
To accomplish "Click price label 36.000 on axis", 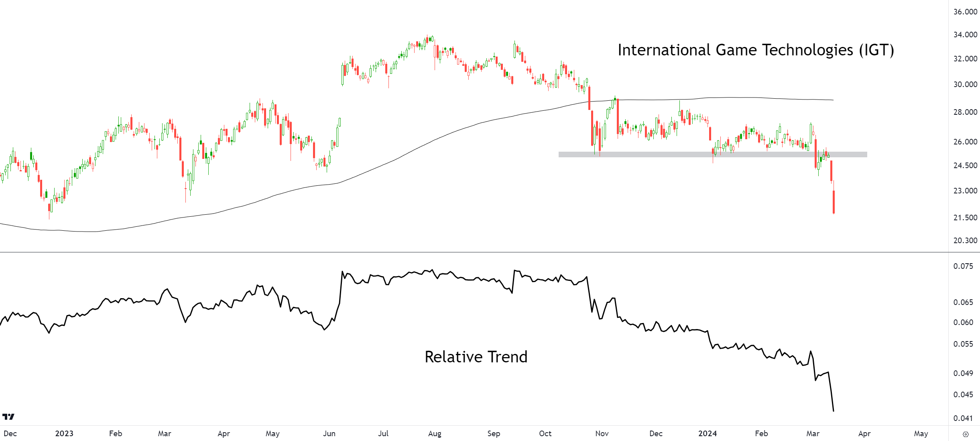I will coord(965,12).
